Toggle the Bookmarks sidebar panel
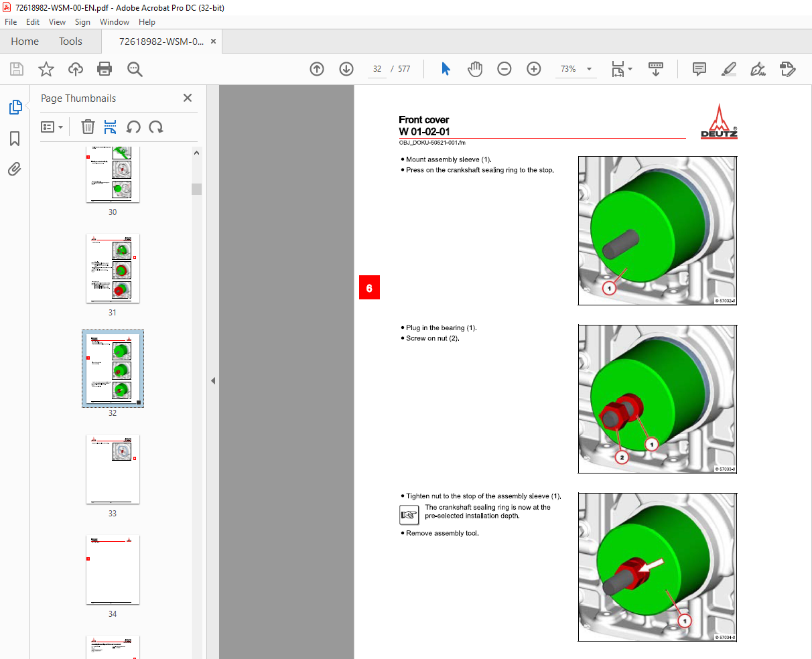Image resolution: width=812 pixels, height=659 pixels. [x=15, y=139]
